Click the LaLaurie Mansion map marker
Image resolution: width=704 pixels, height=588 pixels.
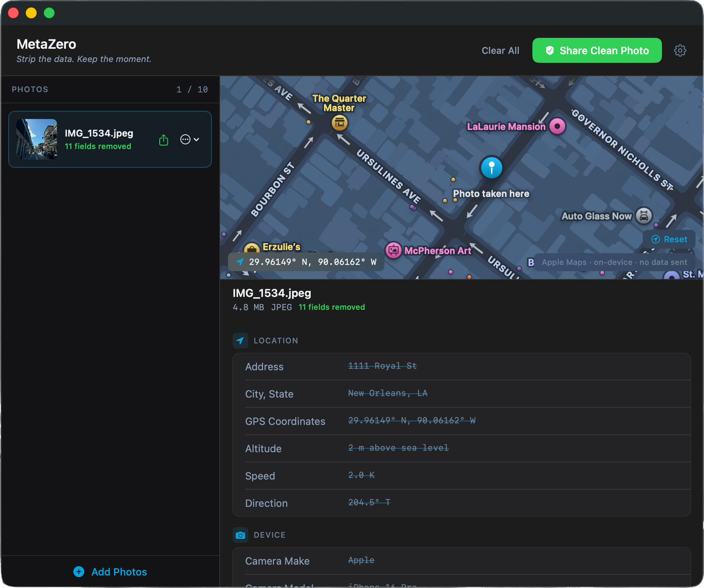click(557, 126)
